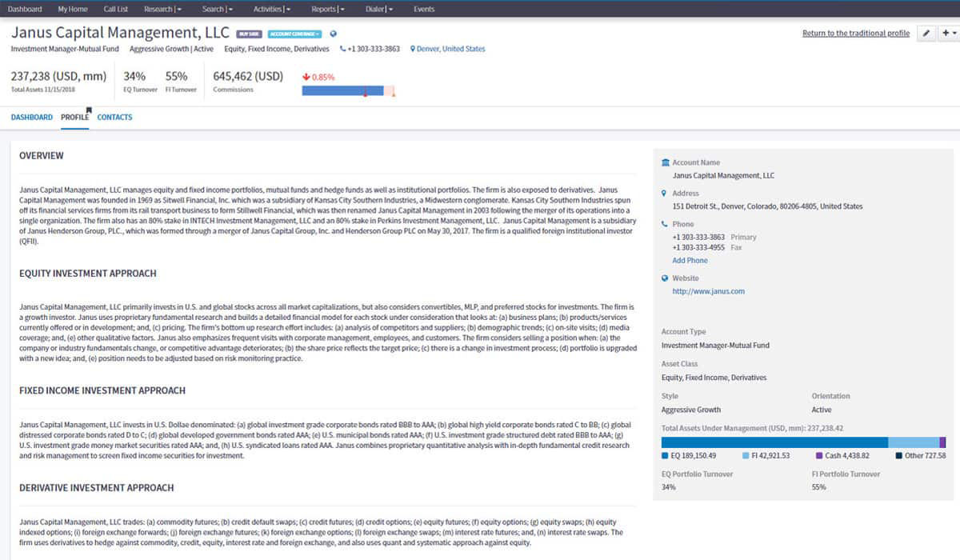The width and height of the screenshot is (960, 560).
Task: Click the Address pin icon
Action: [x=665, y=194]
